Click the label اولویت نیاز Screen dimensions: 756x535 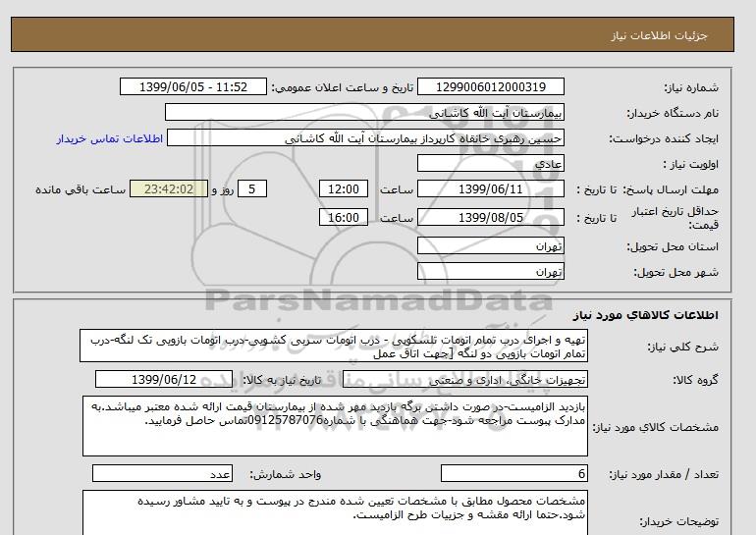click(x=690, y=164)
